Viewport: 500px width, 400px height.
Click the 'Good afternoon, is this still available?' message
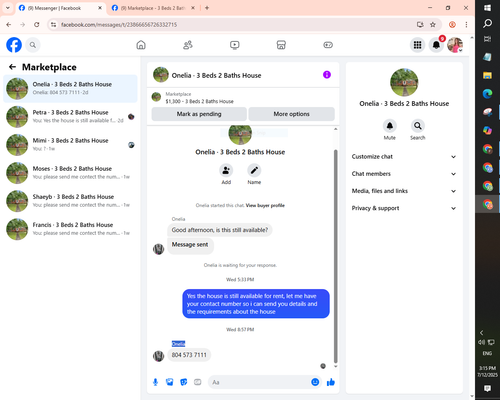coord(220,230)
